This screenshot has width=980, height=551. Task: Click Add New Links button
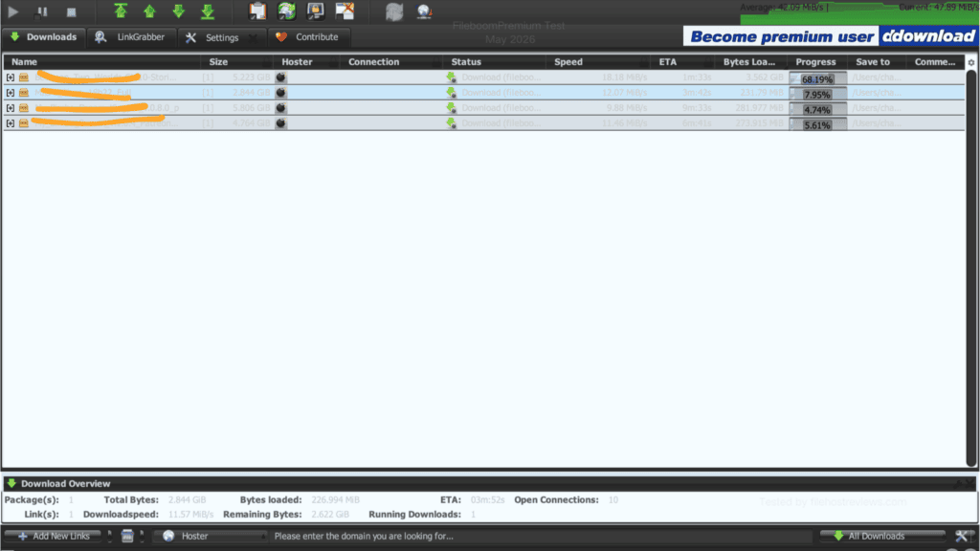point(54,536)
